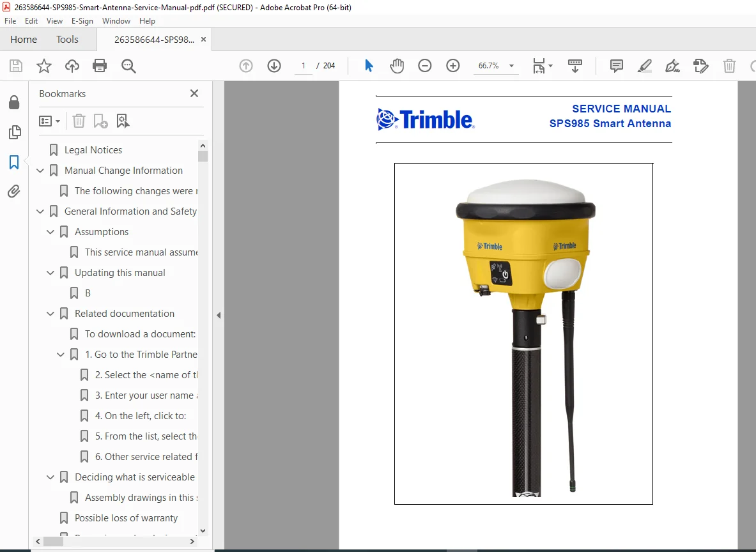
Task: Collapse navigation pane with splitter arrow
Action: [219, 315]
